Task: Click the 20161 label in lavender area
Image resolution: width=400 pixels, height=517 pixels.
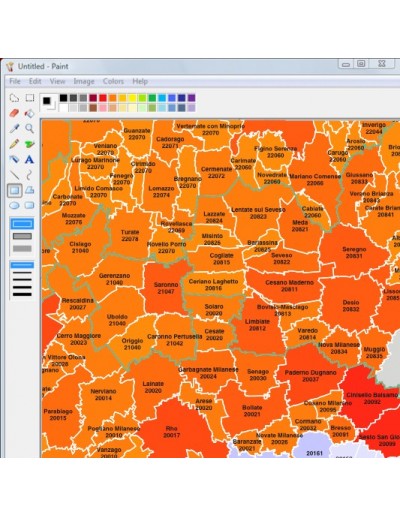Action: (x=314, y=453)
